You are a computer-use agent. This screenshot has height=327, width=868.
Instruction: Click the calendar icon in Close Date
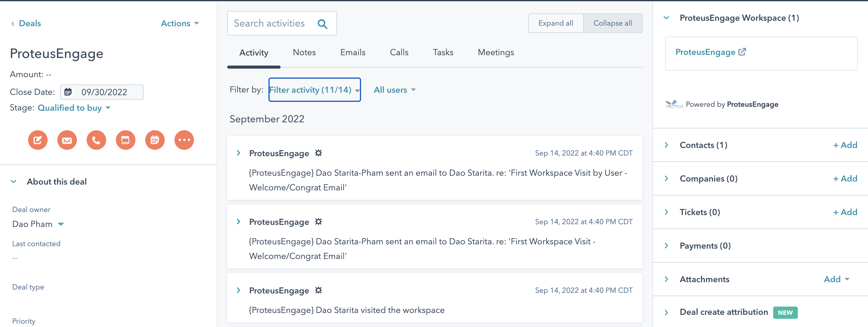pyautogui.click(x=68, y=92)
